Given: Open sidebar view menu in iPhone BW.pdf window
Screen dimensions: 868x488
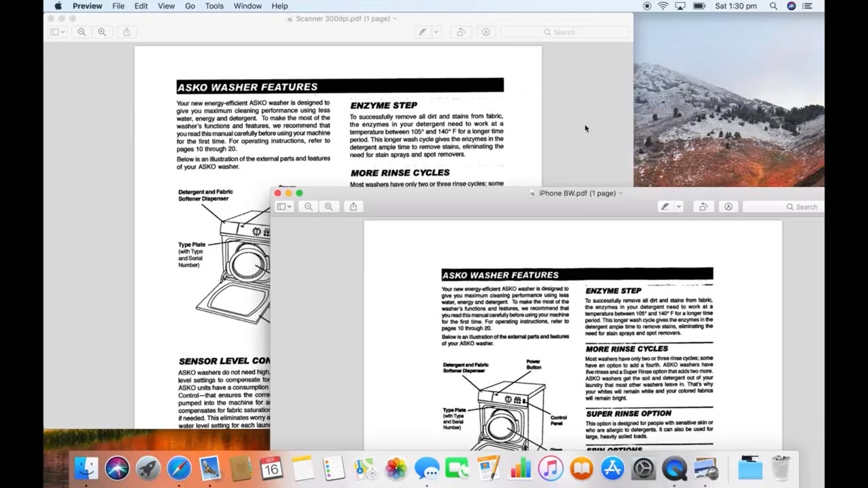Looking at the screenshot, I should tap(284, 207).
